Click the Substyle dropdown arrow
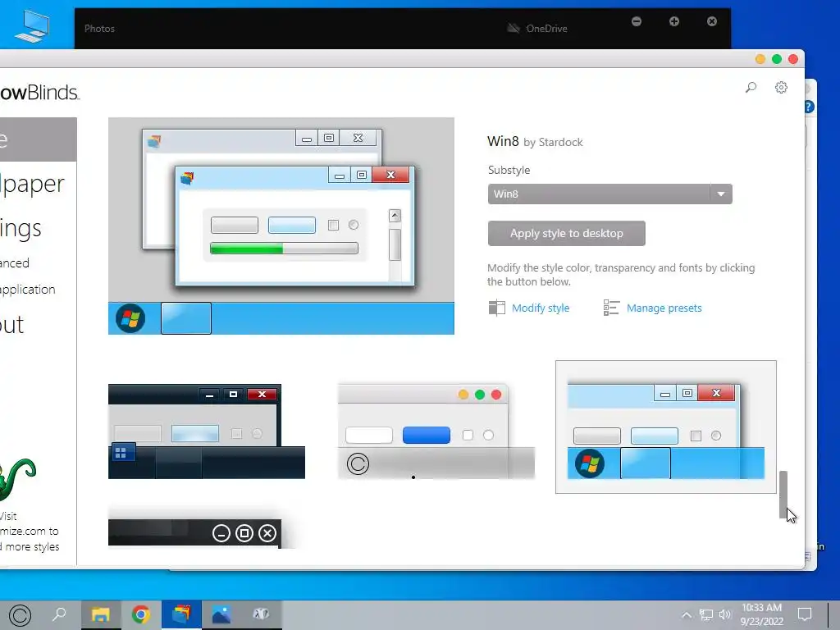 721,194
